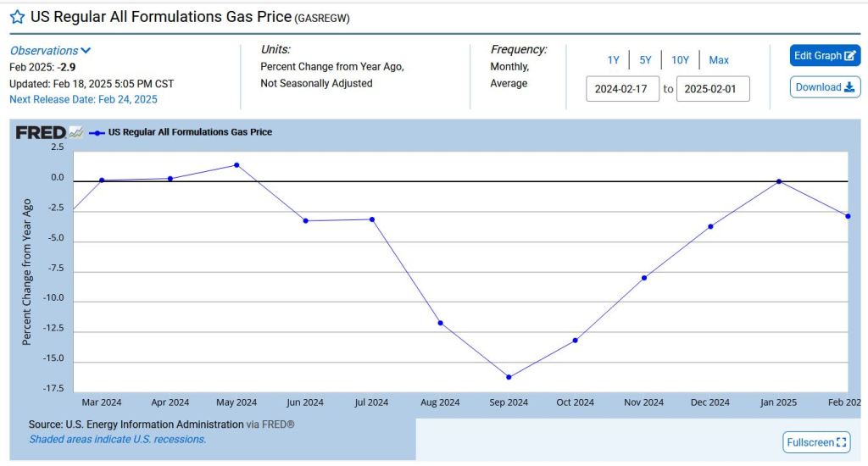868x466 pixels.
Task: Select the 5Y time range
Action: 645,60
